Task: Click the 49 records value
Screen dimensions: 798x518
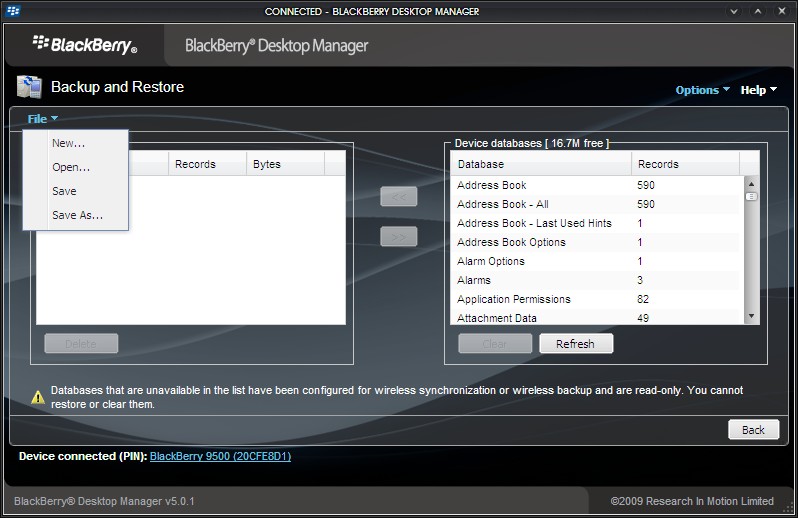Action: (643, 318)
